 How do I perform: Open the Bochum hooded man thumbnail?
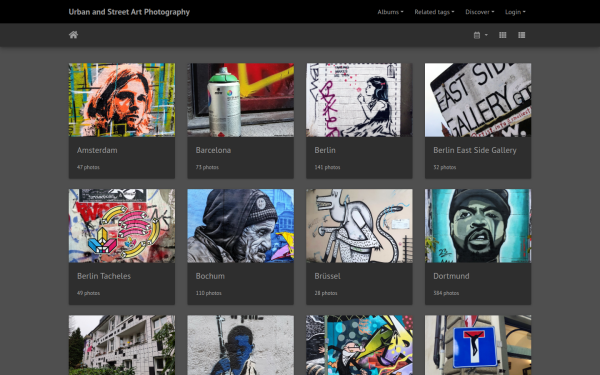pos(240,226)
